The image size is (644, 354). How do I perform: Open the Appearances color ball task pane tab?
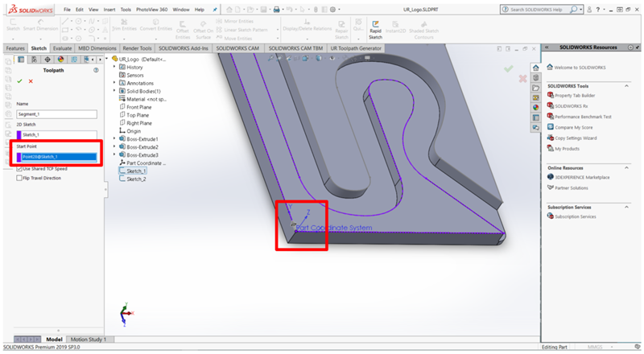pos(535,108)
